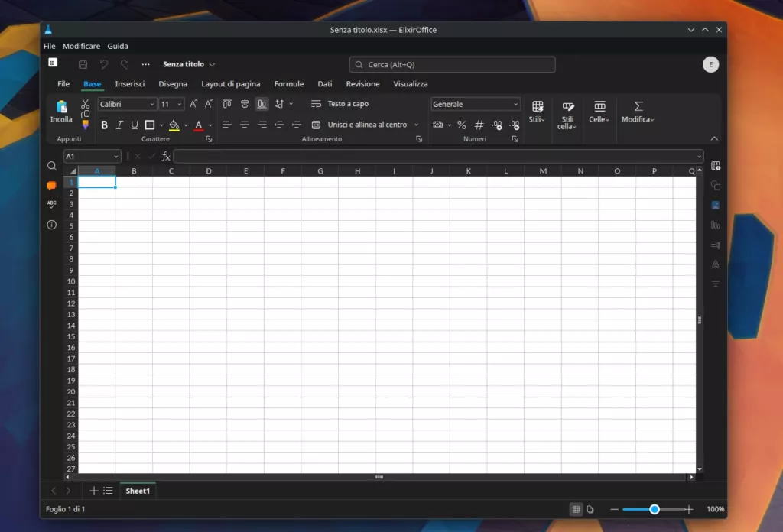
Task: Toggle Testo a capo wrap text
Action: point(340,104)
